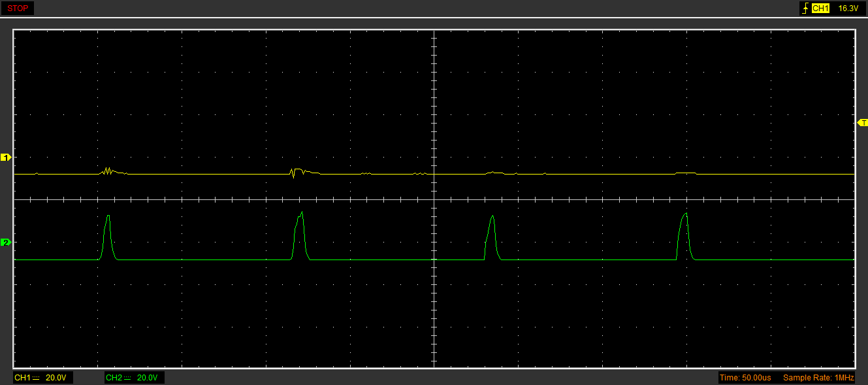Click the second green CH2 pulse peak
The height and width of the screenshot is (385, 868).
pyautogui.click(x=302, y=212)
